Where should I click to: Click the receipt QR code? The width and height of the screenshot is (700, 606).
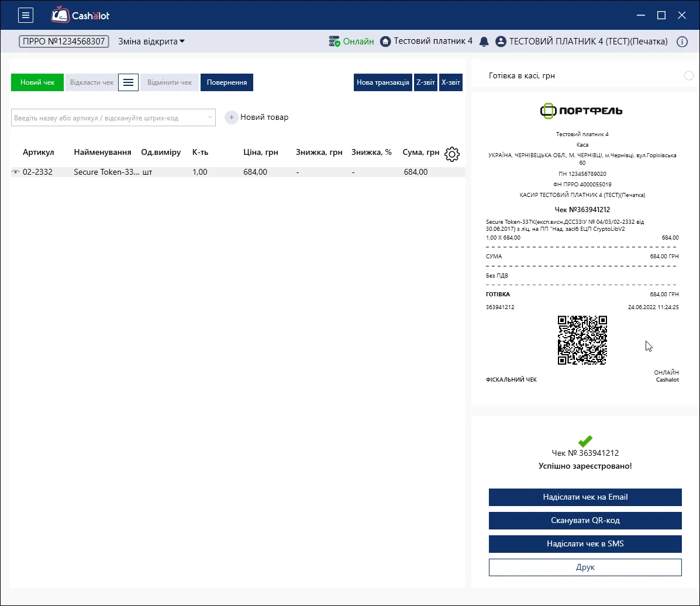click(x=582, y=340)
